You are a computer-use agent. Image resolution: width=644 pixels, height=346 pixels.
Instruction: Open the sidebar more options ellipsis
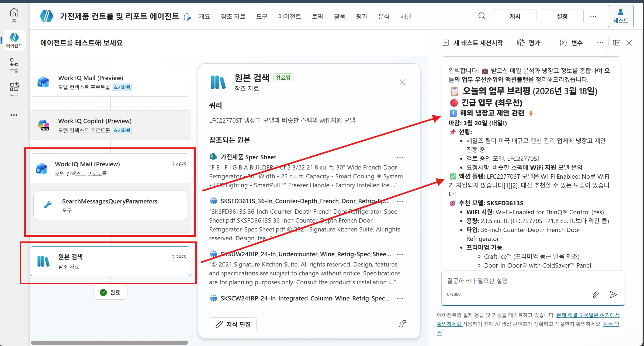coord(14,115)
